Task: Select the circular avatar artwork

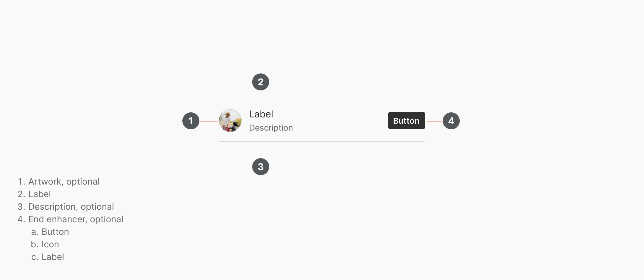Action: (x=230, y=121)
